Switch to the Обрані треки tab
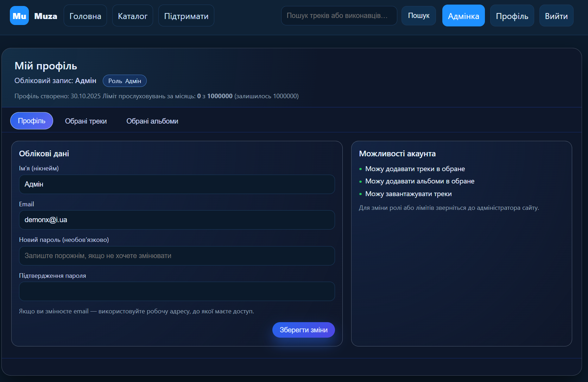588x382 pixels. [x=86, y=121]
